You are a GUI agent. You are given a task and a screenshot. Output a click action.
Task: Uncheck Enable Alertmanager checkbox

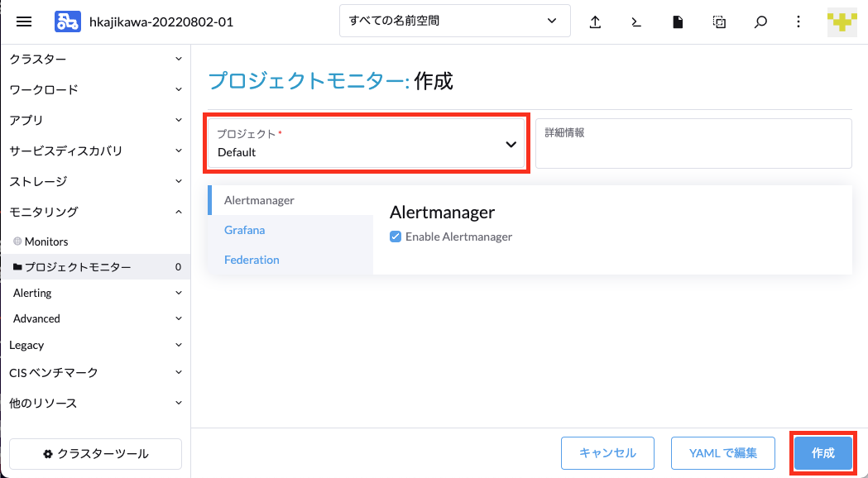point(396,237)
